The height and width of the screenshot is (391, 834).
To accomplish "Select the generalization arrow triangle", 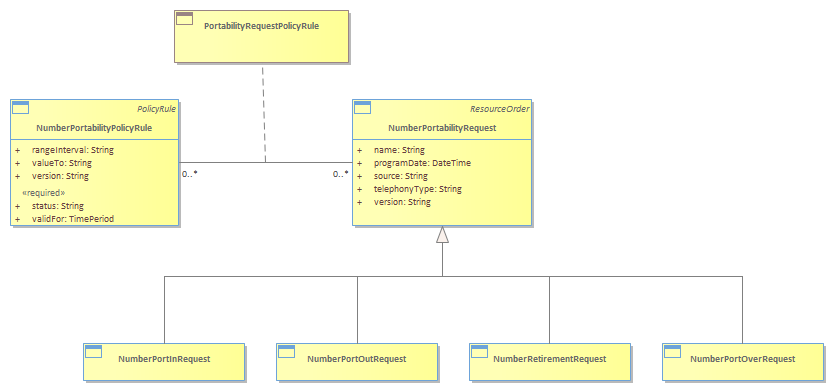I will pyautogui.click(x=443, y=235).
